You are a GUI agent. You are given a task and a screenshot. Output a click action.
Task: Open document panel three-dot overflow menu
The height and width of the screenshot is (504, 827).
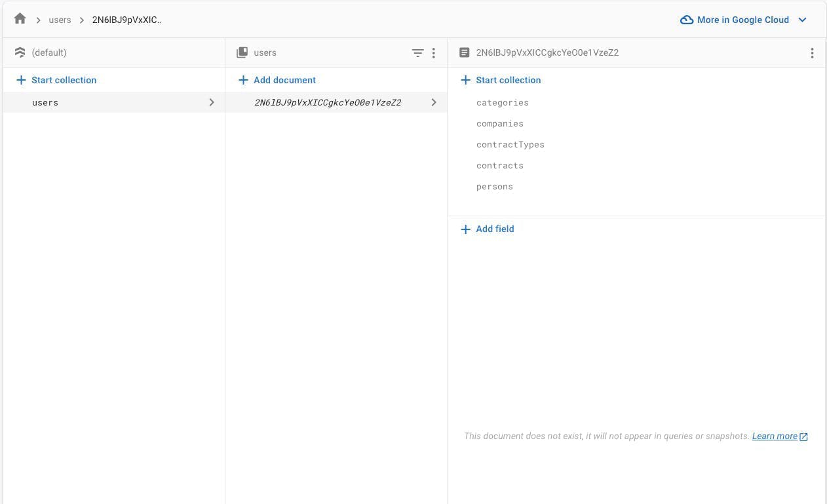[x=812, y=53]
